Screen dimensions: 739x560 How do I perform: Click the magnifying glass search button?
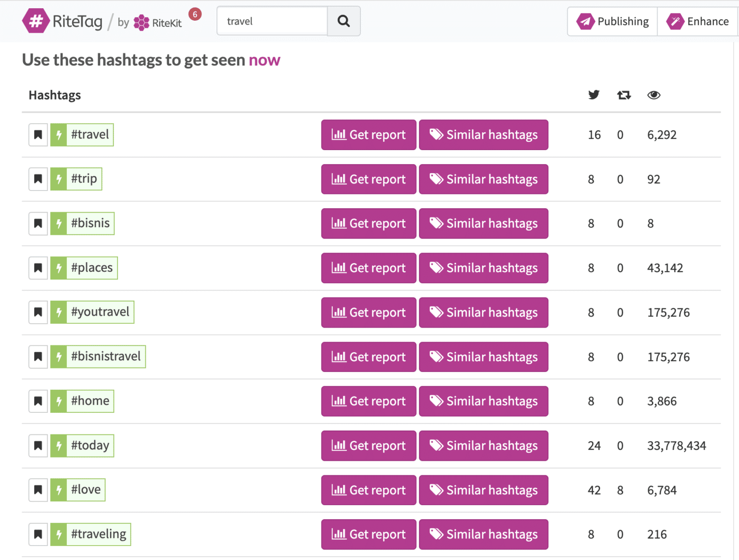[x=344, y=21]
